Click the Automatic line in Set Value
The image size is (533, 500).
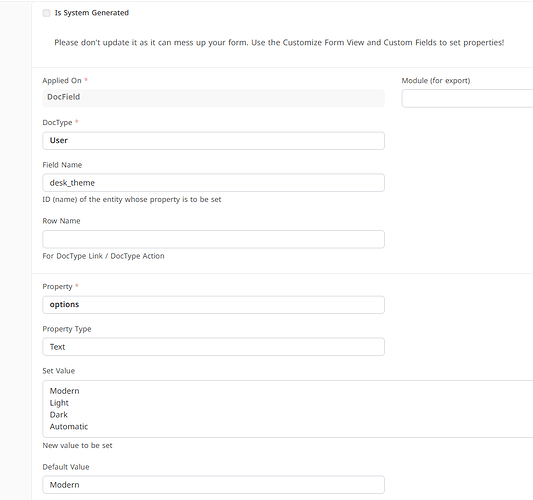point(69,427)
